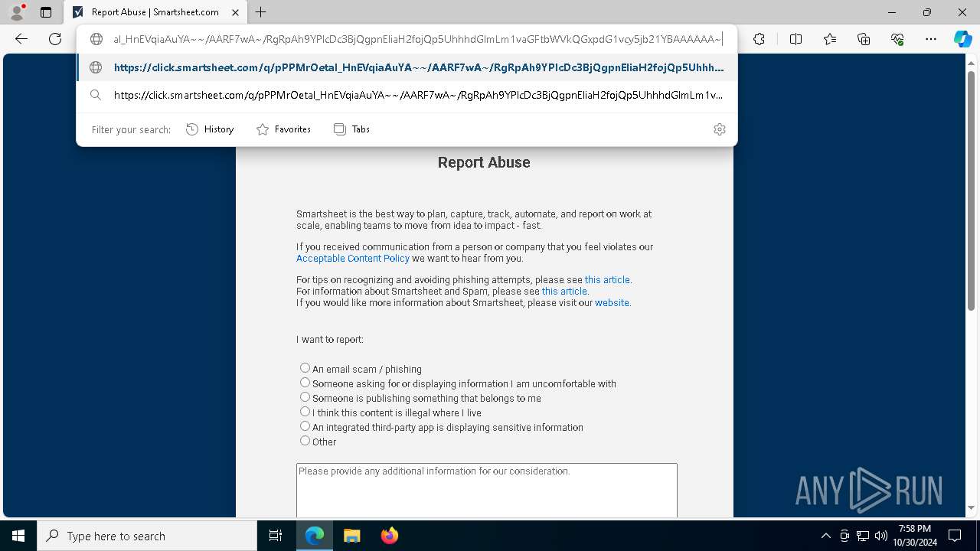980x551 pixels.
Task: Select the search suggestion with magnifier icon
Action: coord(407,95)
